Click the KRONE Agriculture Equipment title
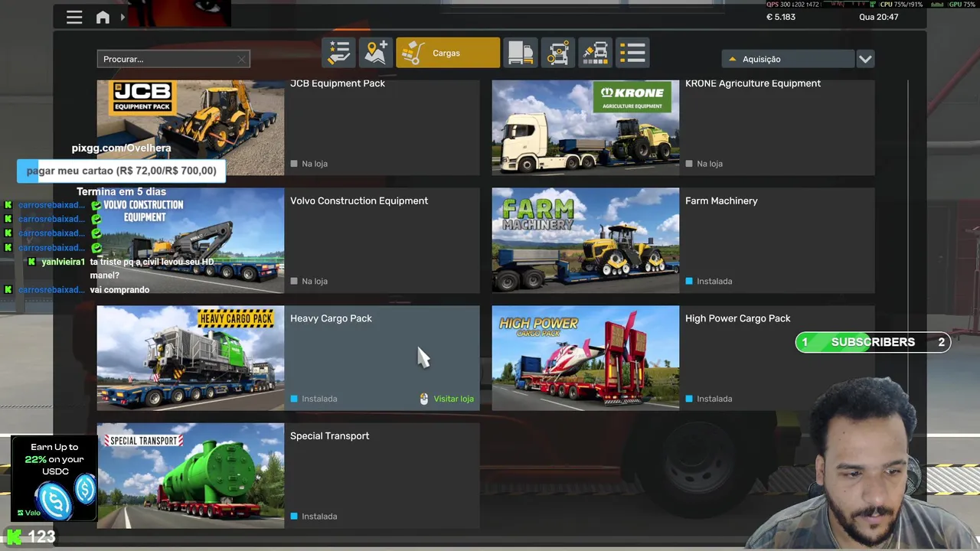980x551 pixels. click(753, 83)
